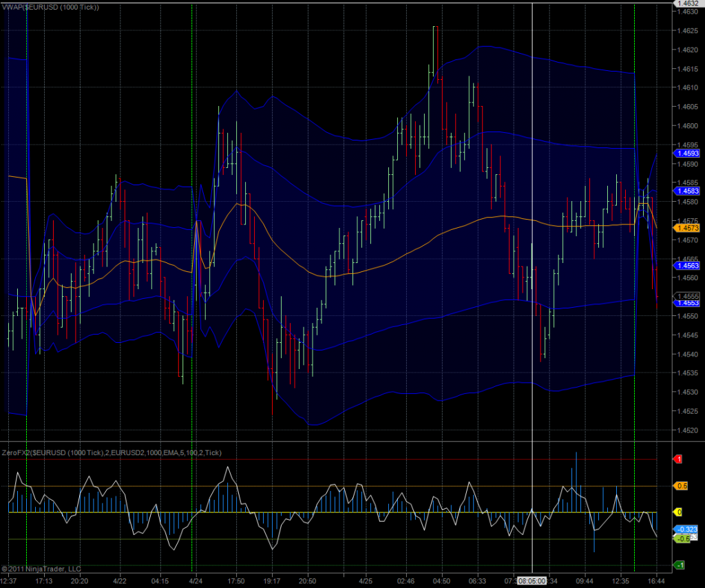Select the orange 0.5 level marker
Screen dimensions: 705x588
point(682,486)
